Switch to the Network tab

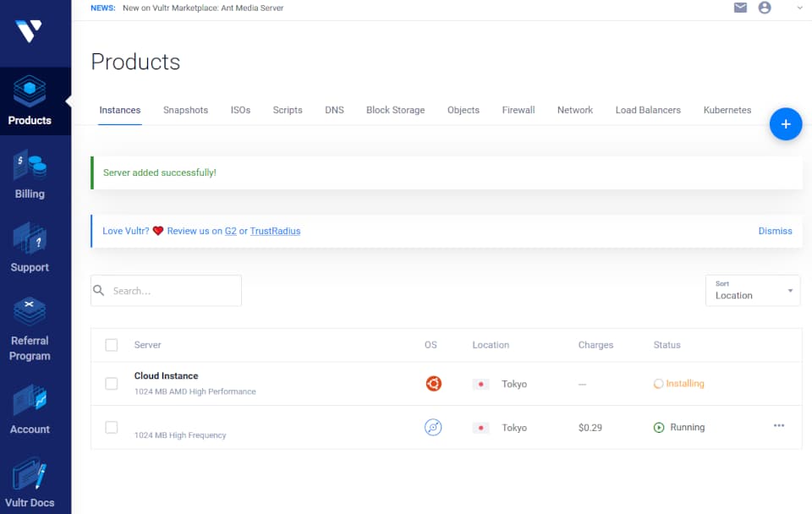click(x=575, y=110)
